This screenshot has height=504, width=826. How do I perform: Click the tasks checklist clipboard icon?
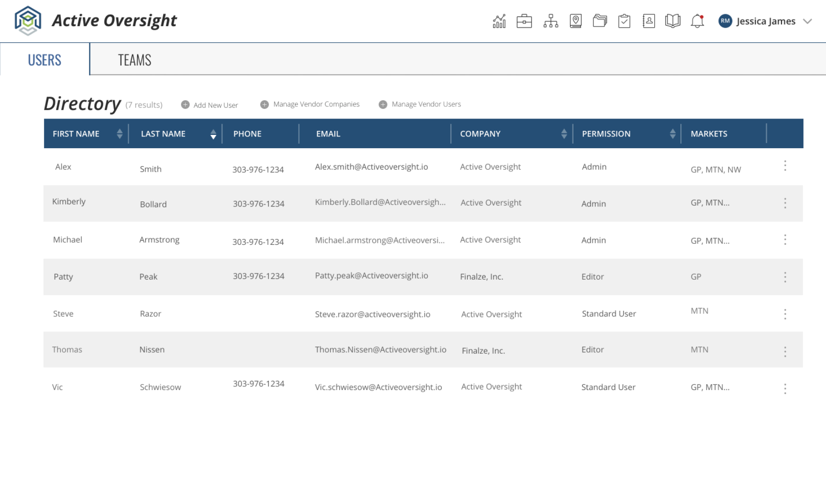coord(624,21)
